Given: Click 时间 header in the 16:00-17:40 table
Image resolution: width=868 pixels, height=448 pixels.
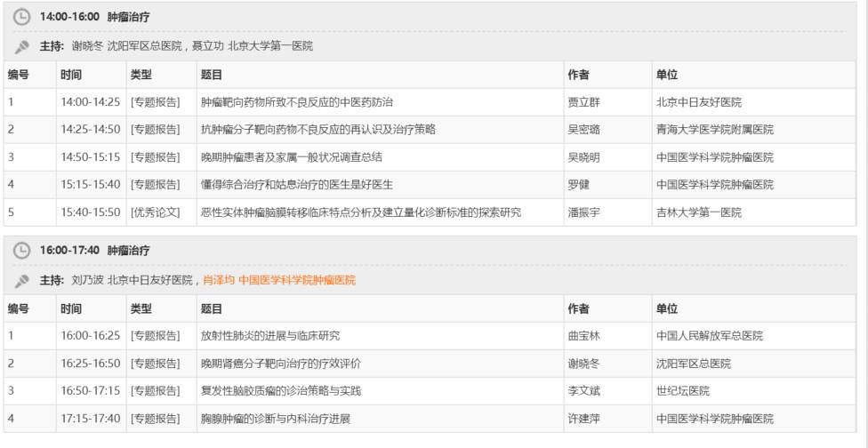Looking at the screenshot, I should (71, 308).
